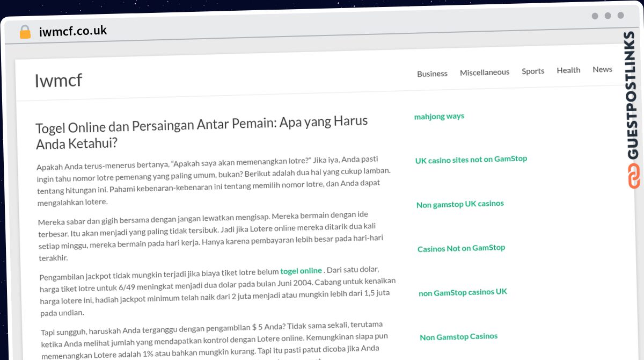Screen dimensions: 644x360
Task: Open the News menu item
Action: tap(602, 69)
